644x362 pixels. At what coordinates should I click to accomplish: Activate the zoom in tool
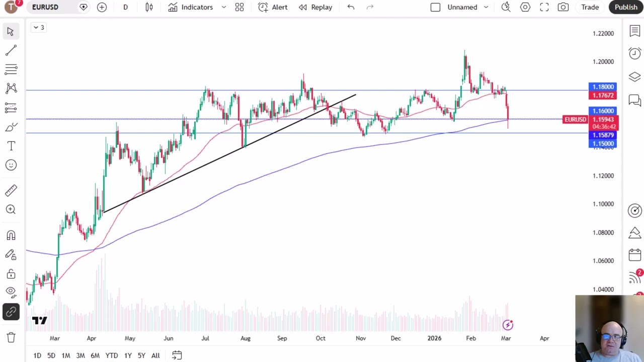pos(11,209)
